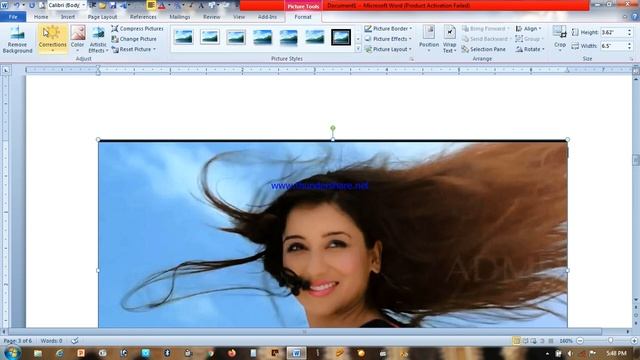Click Reset Picture button
This screenshot has width=640, height=360.
click(x=131, y=49)
